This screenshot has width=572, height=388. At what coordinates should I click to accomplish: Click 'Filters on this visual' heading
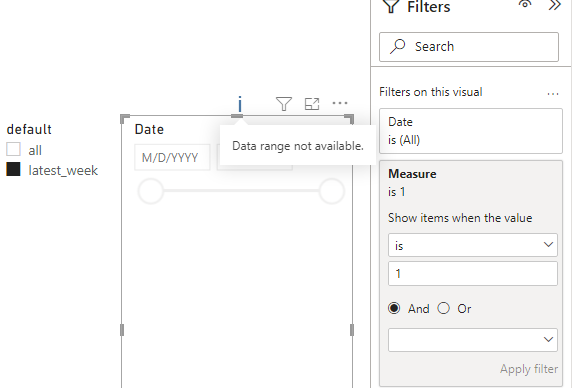pyautogui.click(x=431, y=92)
